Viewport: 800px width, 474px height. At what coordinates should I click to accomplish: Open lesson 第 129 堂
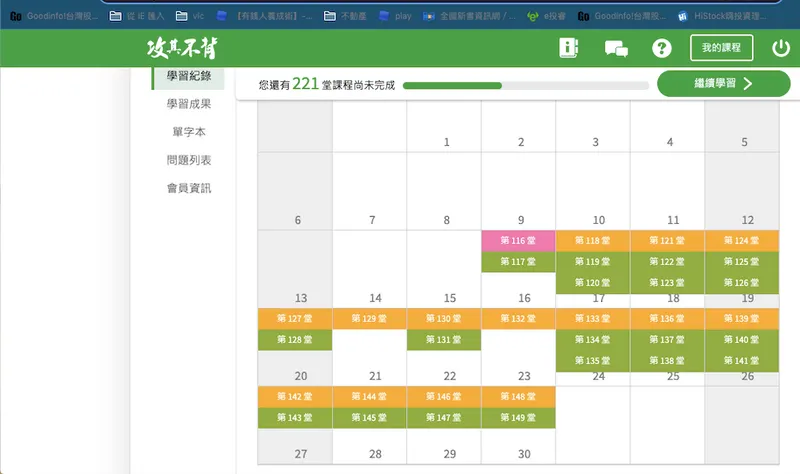coord(369,319)
